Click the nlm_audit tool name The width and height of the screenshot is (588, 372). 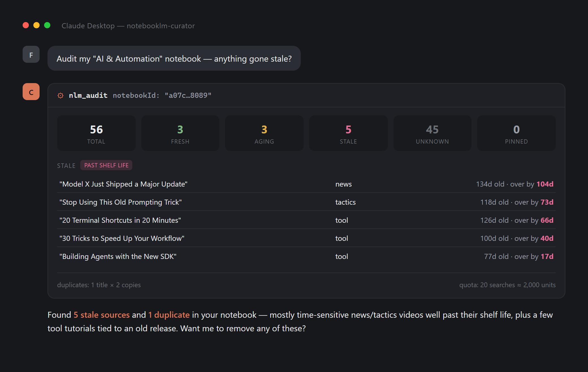88,96
